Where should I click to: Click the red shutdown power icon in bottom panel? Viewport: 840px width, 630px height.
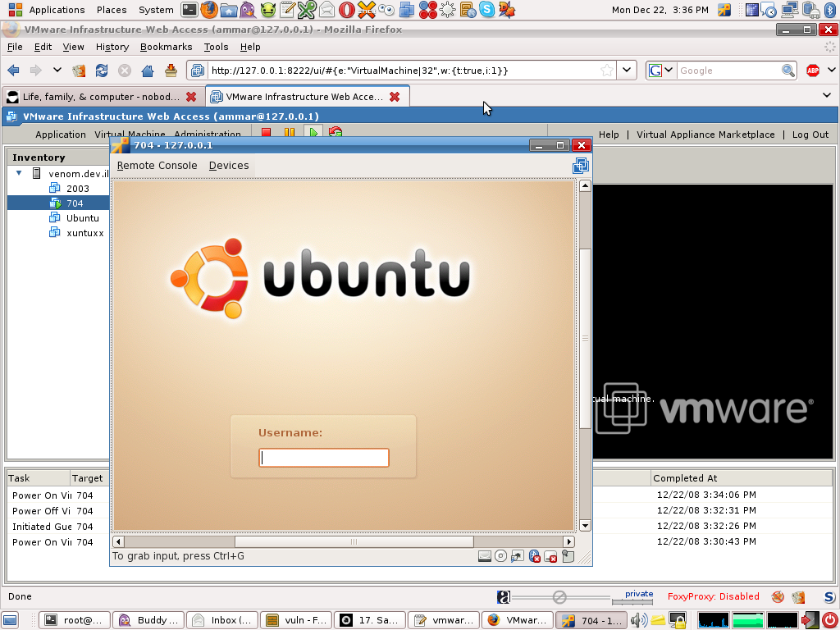click(x=830, y=620)
